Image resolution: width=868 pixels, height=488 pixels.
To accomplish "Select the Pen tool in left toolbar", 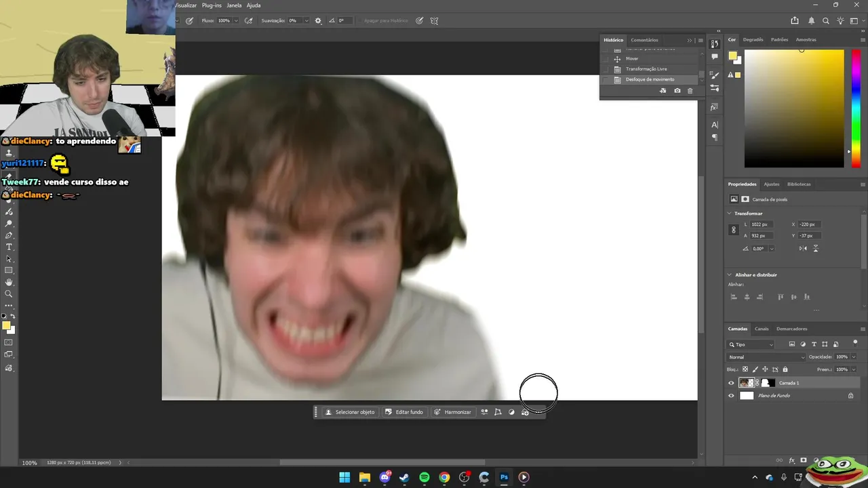I will (x=9, y=235).
